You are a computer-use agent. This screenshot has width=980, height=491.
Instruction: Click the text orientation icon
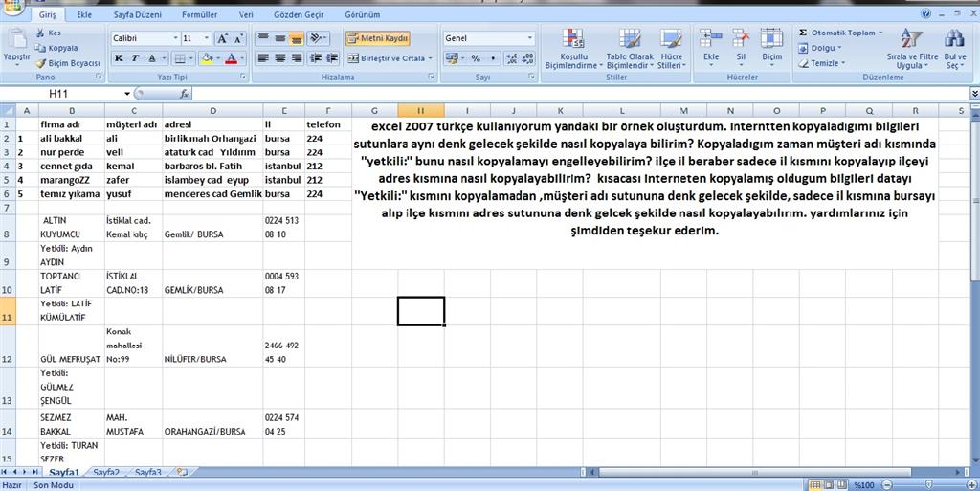pyautogui.click(x=318, y=38)
